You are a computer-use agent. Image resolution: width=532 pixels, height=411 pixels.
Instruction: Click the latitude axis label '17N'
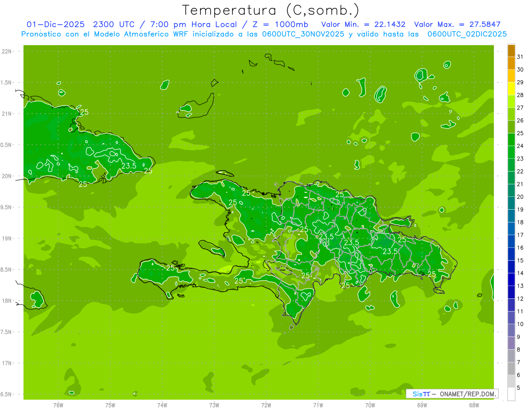[7, 363]
